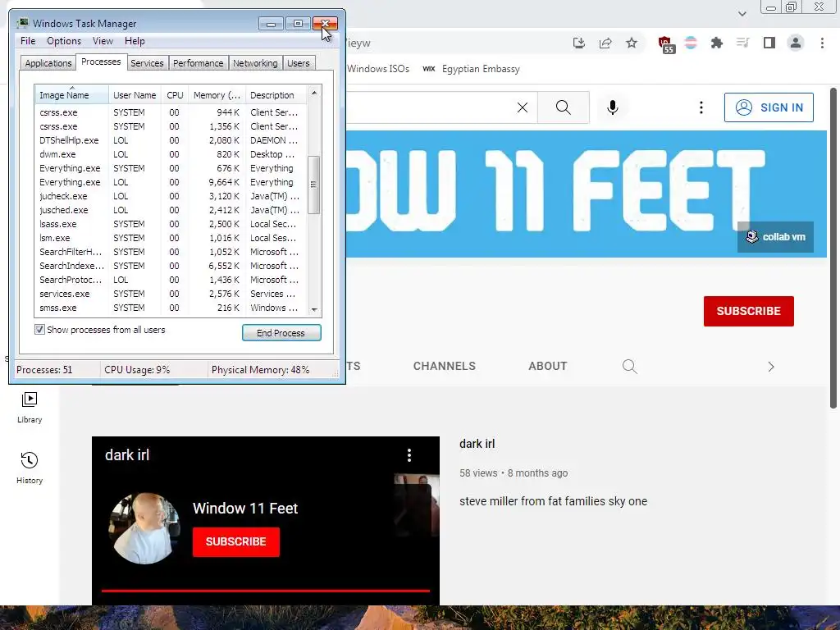840x630 pixels.
Task: Open the dark irl video title link
Action: point(477,444)
